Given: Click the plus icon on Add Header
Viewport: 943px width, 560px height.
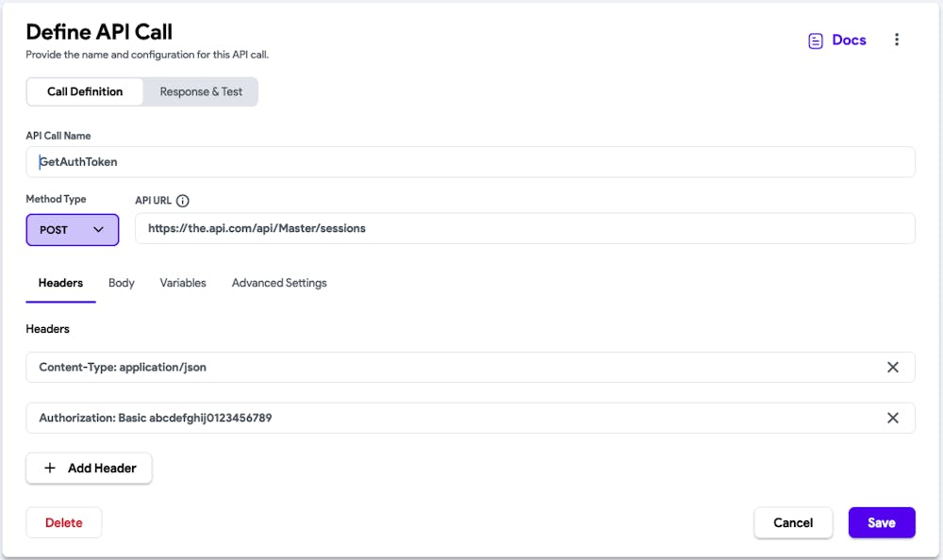Looking at the screenshot, I should click(x=50, y=468).
